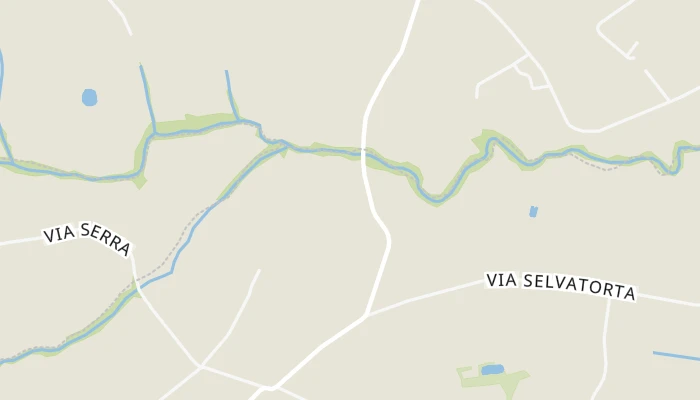The image size is (700, 400).
Task: Click the sharp river hook at the far right
Action: pos(676,160)
